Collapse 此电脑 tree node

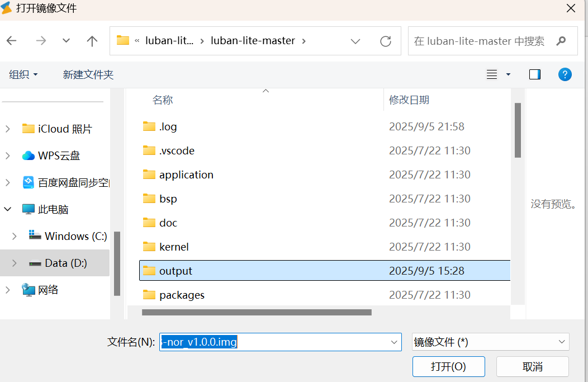coord(7,209)
